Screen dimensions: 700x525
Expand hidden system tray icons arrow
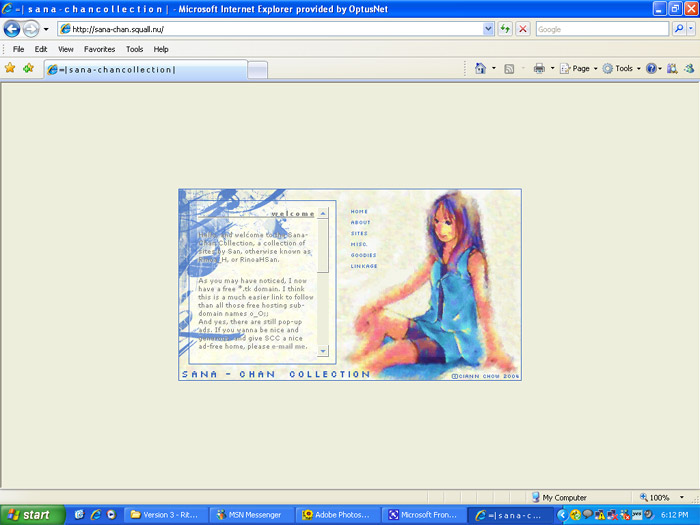(562, 515)
